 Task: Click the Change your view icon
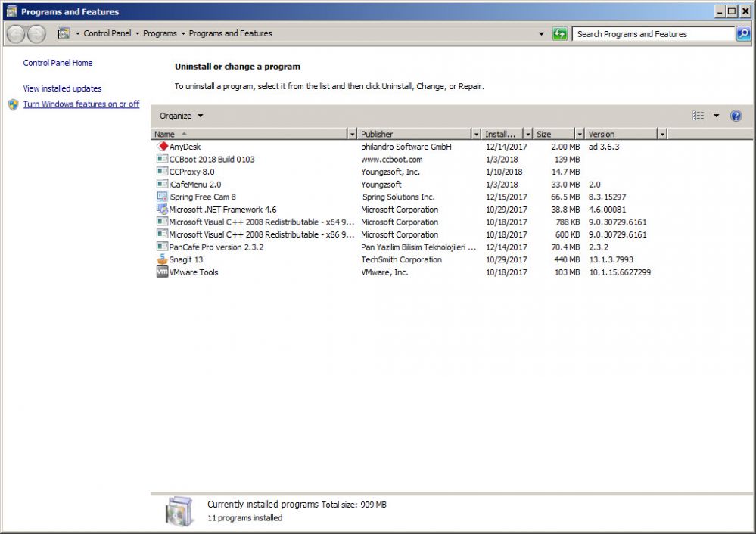[x=698, y=116]
